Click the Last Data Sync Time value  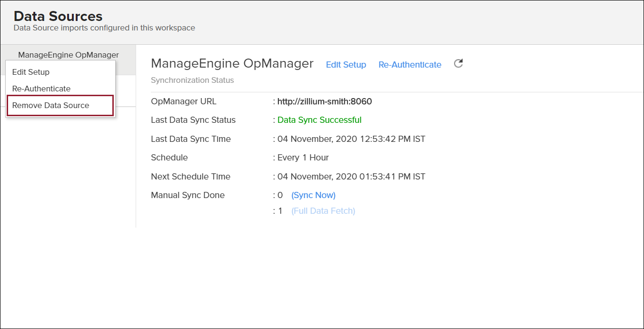tap(351, 139)
